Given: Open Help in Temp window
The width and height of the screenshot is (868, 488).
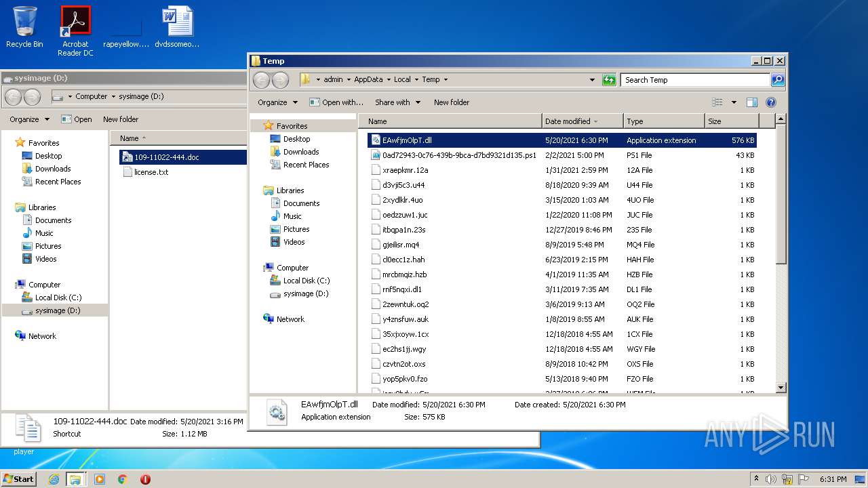Looking at the screenshot, I should [770, 102].
